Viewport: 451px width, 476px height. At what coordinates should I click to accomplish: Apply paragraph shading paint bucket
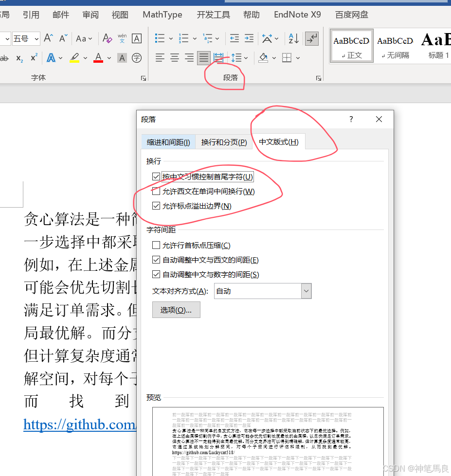pyautogui.click(x=263, y=58)
